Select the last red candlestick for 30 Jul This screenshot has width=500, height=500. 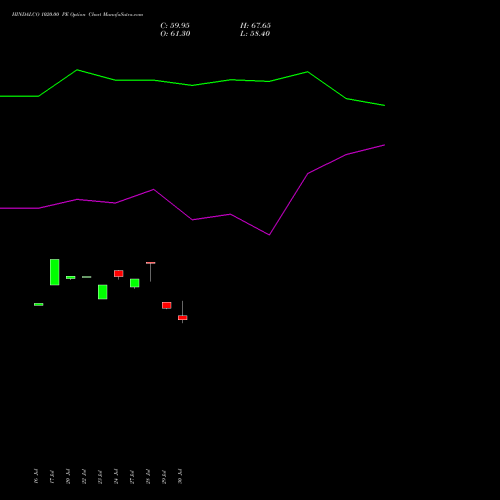click(x=182, y=318)
